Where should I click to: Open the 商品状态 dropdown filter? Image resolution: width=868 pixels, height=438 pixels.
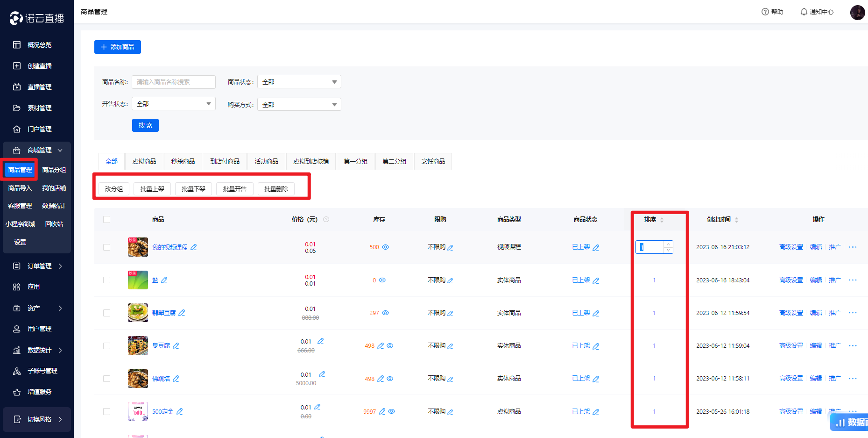coord(299,82)
